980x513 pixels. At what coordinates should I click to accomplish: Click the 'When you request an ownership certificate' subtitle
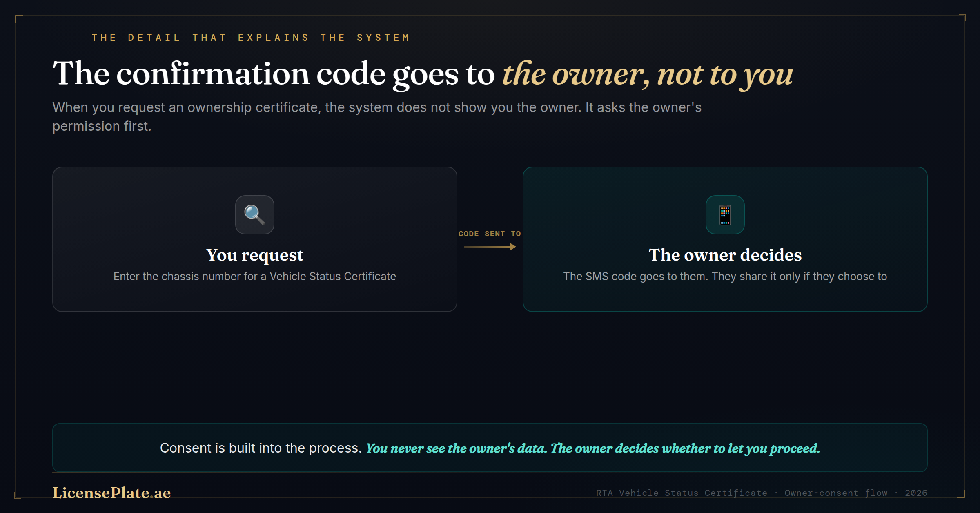point(377,117)
